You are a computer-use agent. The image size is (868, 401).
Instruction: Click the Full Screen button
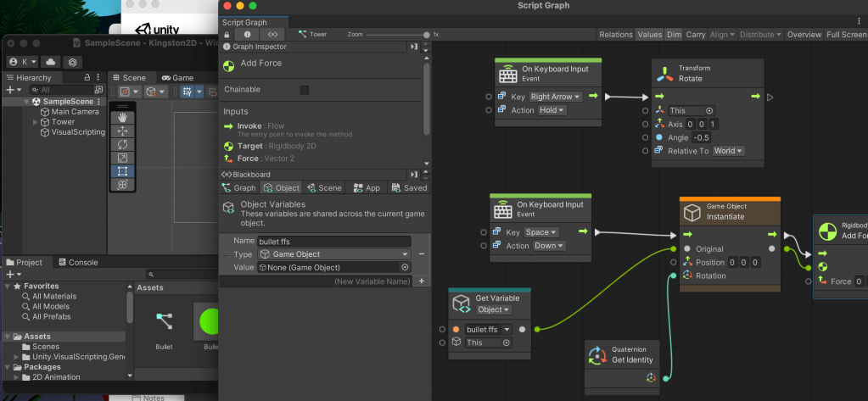(x=846, y=35)
